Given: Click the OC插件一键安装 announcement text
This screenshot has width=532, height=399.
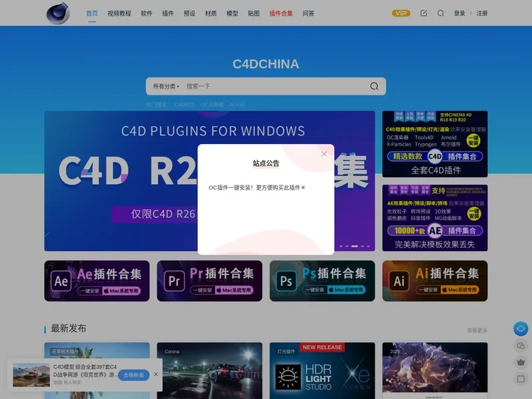Looking at the screenshot, I should tap(256, 188).
